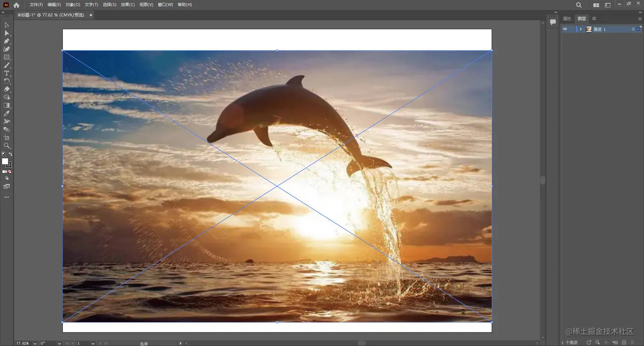Open the 文字(T) menu
The image size is (644, 346).
[x=91, y=5]
